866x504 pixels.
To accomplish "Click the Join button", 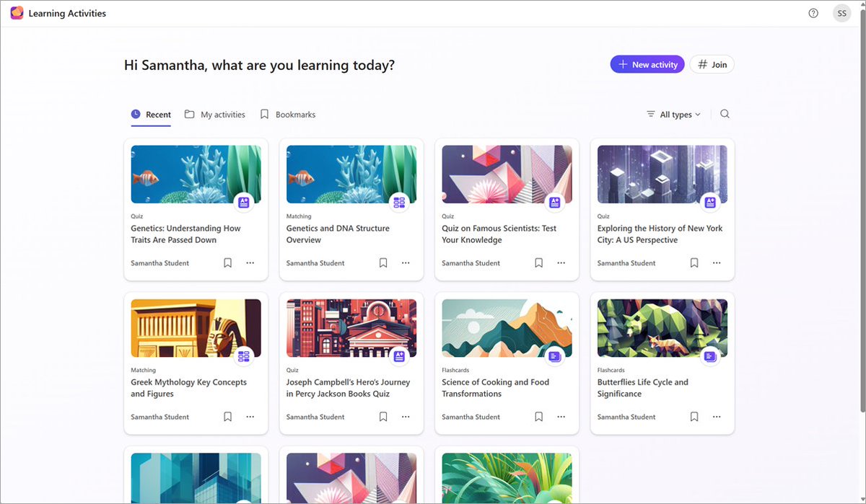I will 712,64.
